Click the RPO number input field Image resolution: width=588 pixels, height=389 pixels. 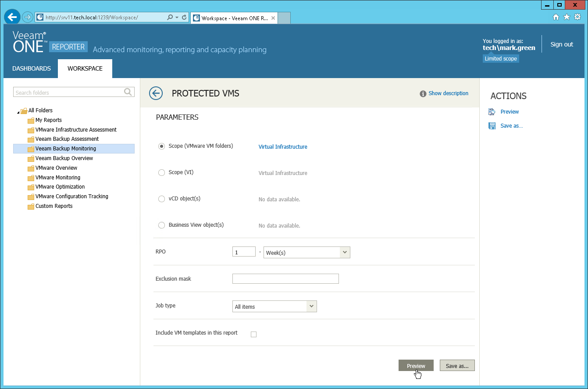click(244, 252)
